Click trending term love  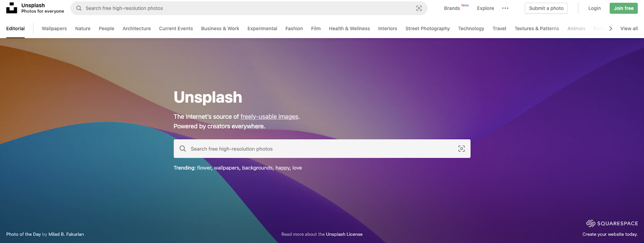[x=297, y=168]
